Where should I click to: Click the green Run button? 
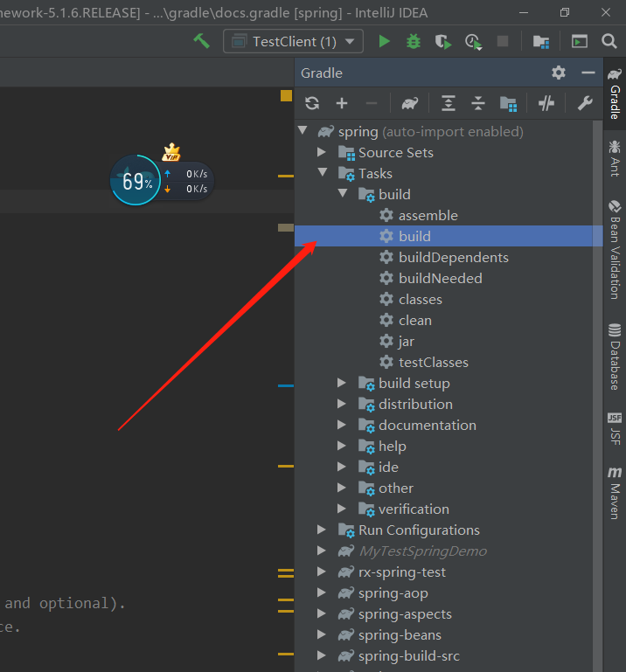(384, 42)
